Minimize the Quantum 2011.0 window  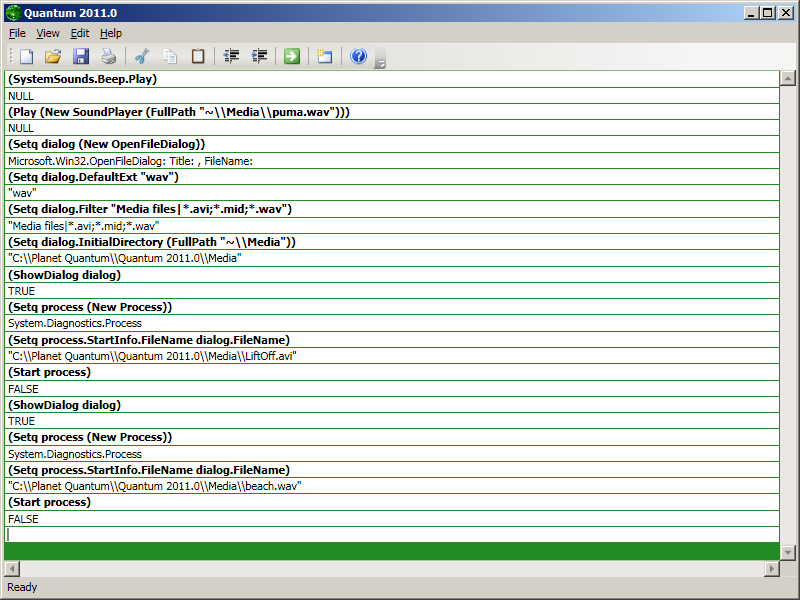[x=750, y=13]
